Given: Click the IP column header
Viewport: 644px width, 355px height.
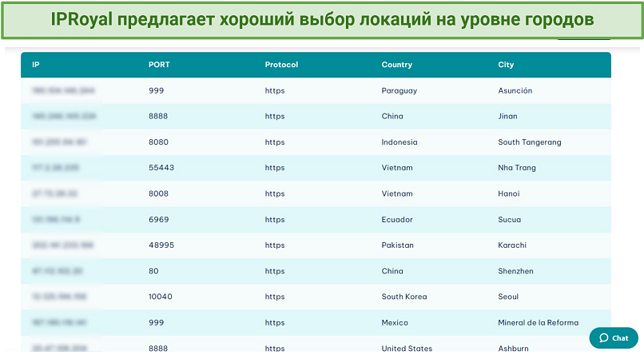Looking at the screenshot, I should [36, 65].
